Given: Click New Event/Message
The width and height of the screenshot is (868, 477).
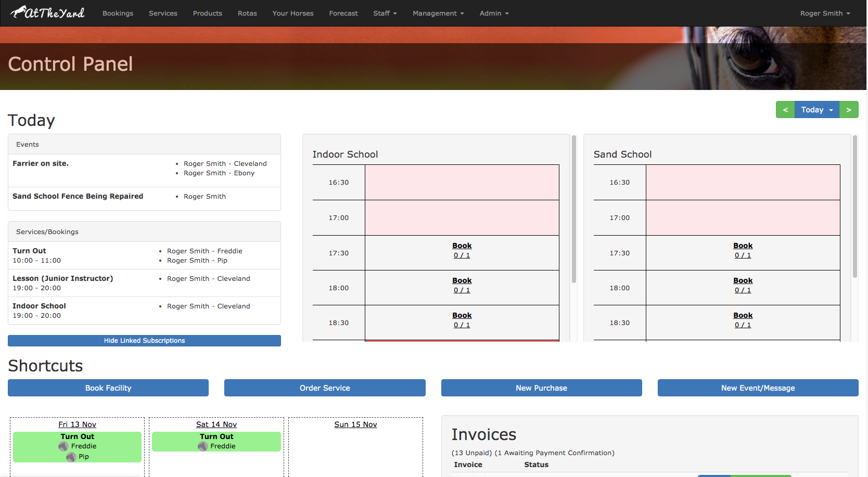Looking at the screenshot, I should (758, 388).
